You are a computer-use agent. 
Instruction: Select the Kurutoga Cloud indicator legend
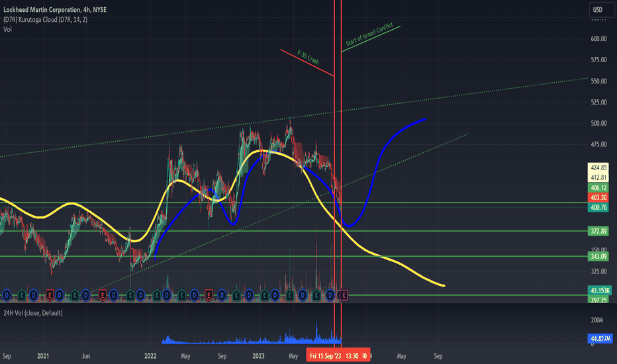click(x=45, y=19)
